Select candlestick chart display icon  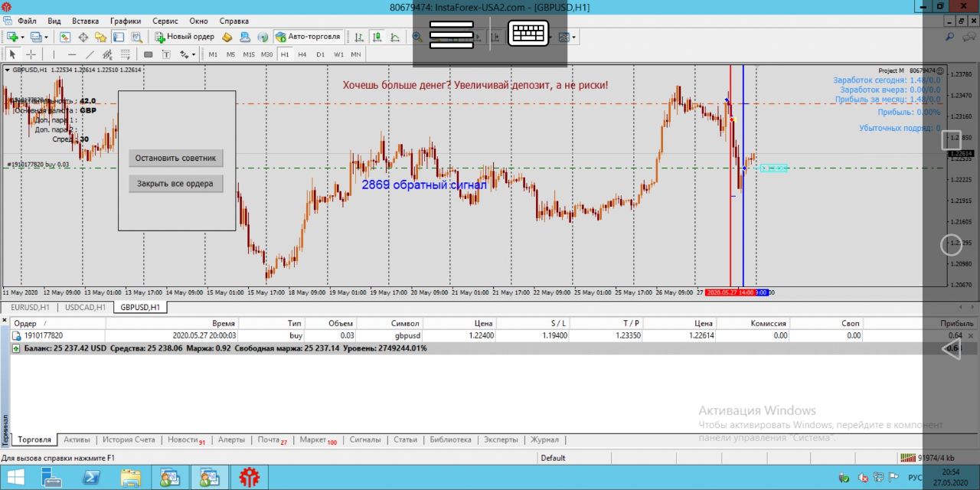click(x=377, y=37)
